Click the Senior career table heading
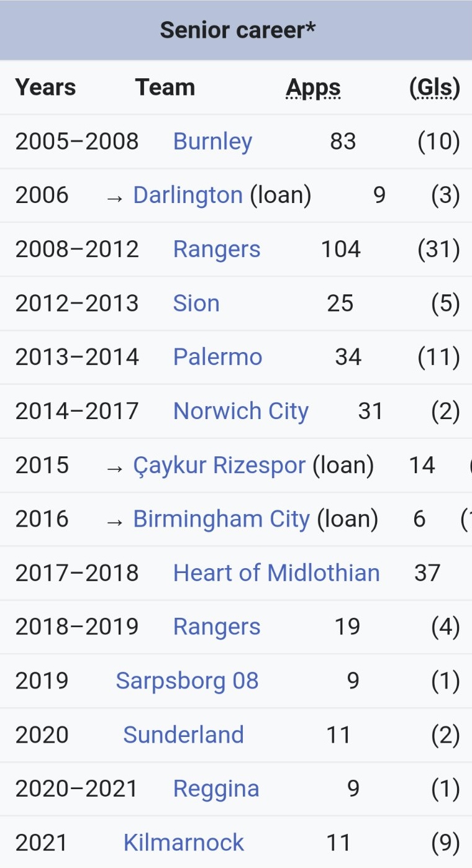 pos(238,30)
